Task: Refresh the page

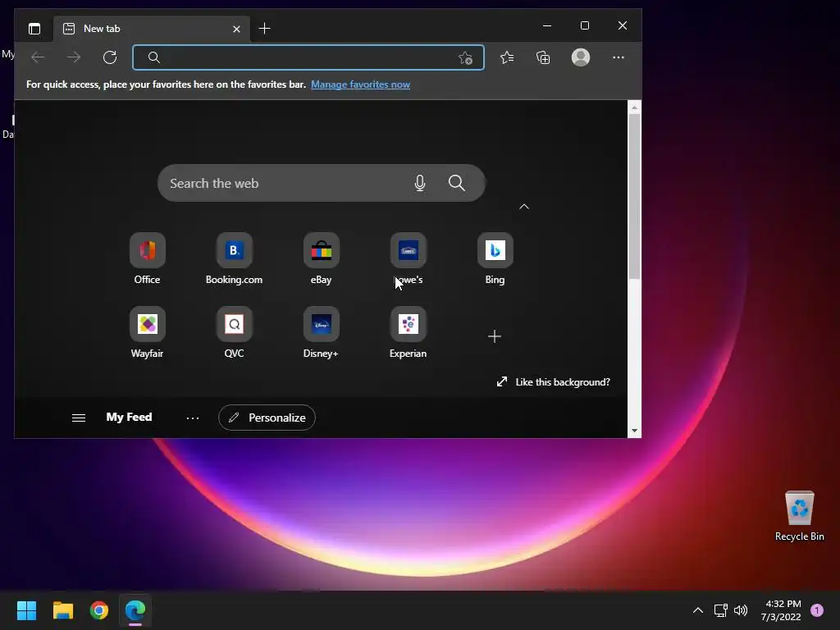Action: pyautogui.click(x=110, y=57)
